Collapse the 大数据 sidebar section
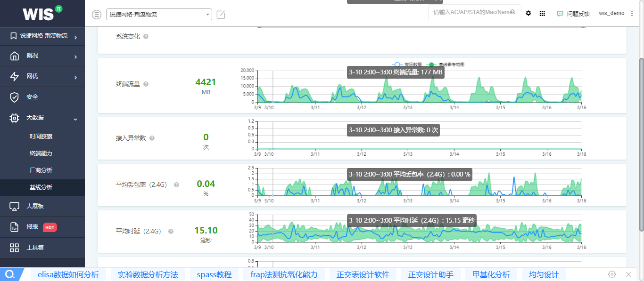Image resolution: width=644 pixels, height=281 pixels. coord(42,118)
